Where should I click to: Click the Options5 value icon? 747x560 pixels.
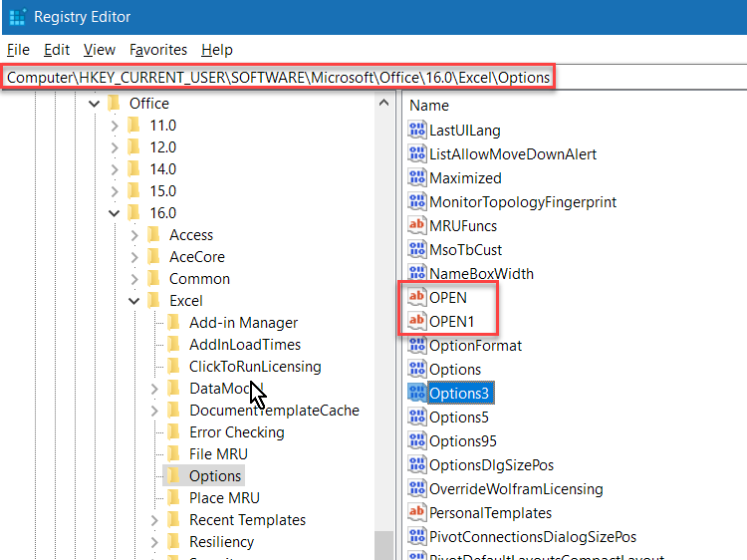pos(417,417)
